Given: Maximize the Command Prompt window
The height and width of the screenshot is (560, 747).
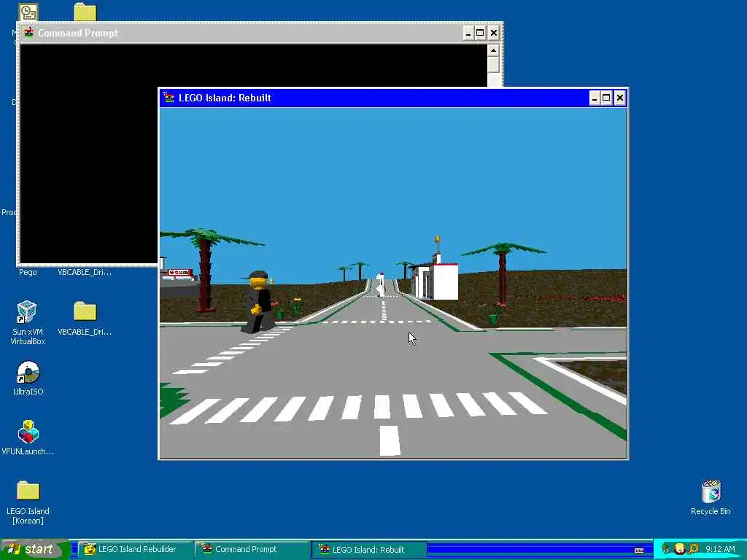Looking at the screenshot, I should pos(480,33).
